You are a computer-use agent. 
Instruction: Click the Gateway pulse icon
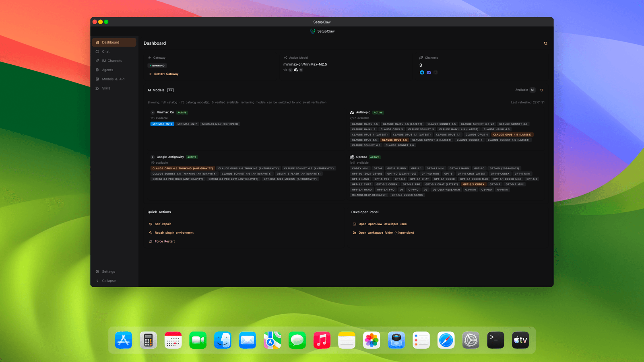[x=149, y=58]
